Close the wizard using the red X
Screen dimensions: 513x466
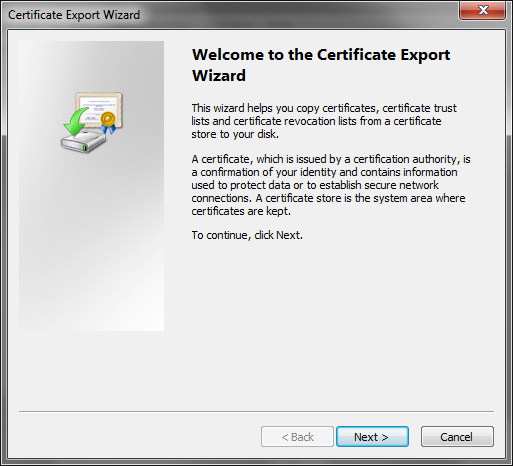(x=482, y=10)
